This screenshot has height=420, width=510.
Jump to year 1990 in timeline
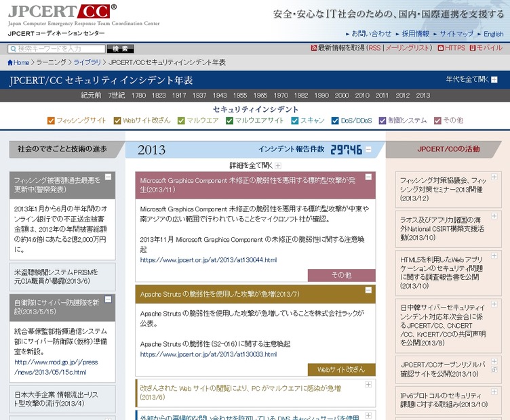[x=321, y=96]
